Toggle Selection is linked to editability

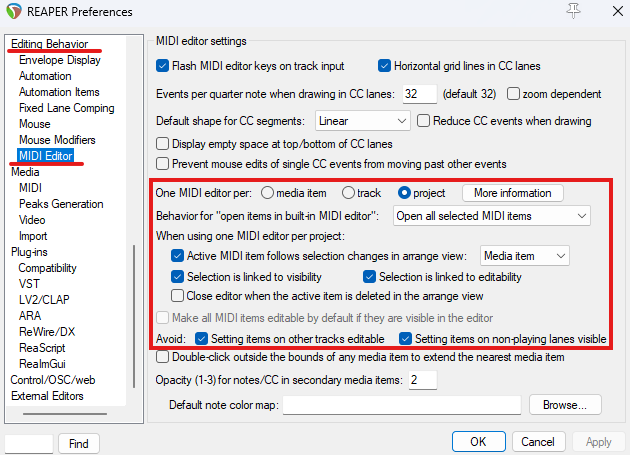[x=369, y=277]
